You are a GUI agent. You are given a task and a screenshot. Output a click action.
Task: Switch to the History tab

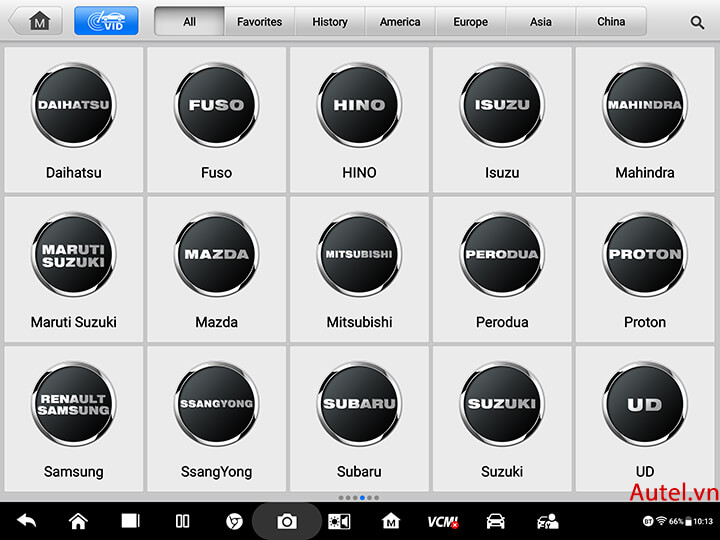tap(330, 22)
